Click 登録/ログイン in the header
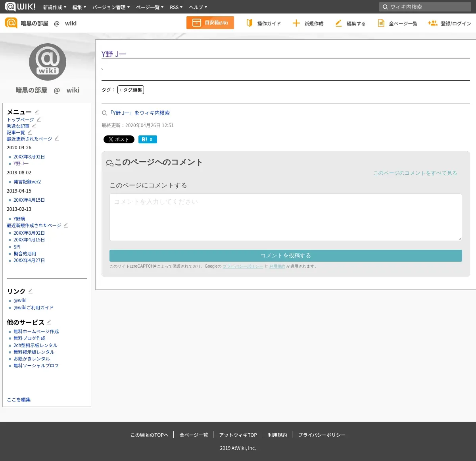 (x=449, y=23)
